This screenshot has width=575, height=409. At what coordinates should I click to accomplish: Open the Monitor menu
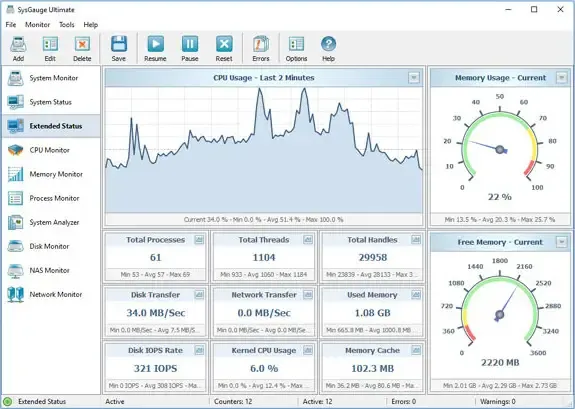(x=37, y=25)
